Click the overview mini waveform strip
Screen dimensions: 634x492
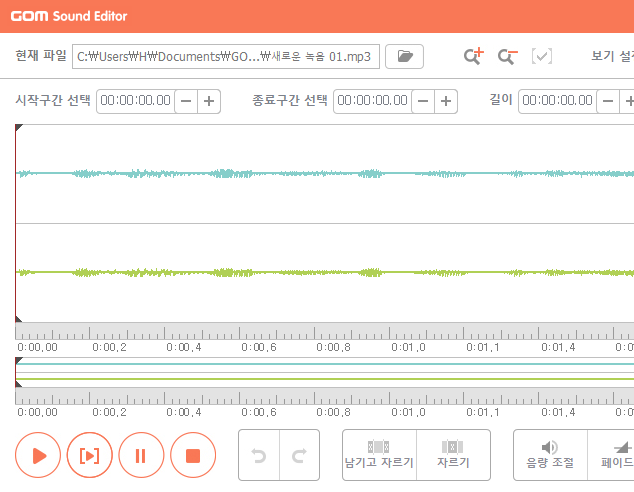[325, 372]
